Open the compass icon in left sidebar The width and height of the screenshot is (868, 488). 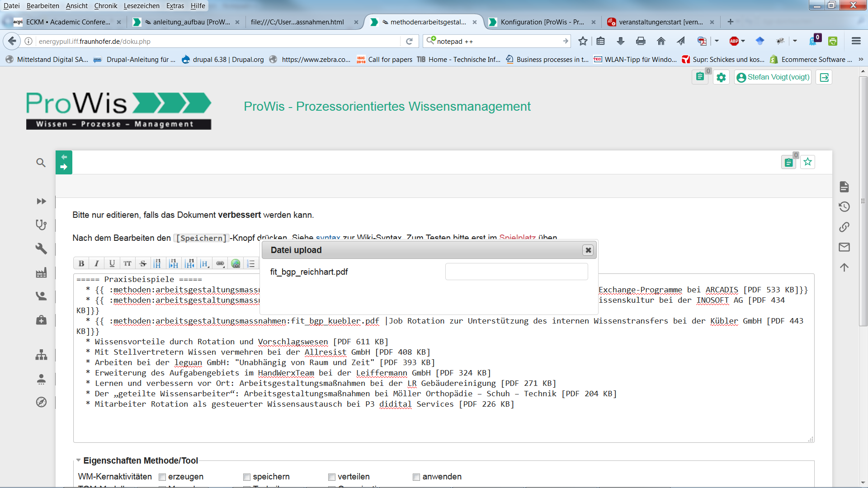pos(41,402)
